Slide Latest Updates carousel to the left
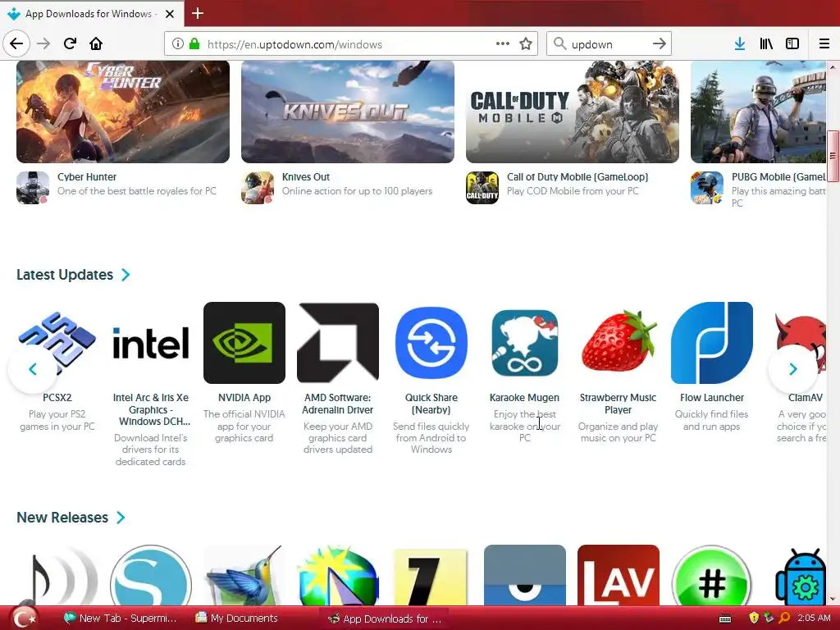 (x=33, y=368)
